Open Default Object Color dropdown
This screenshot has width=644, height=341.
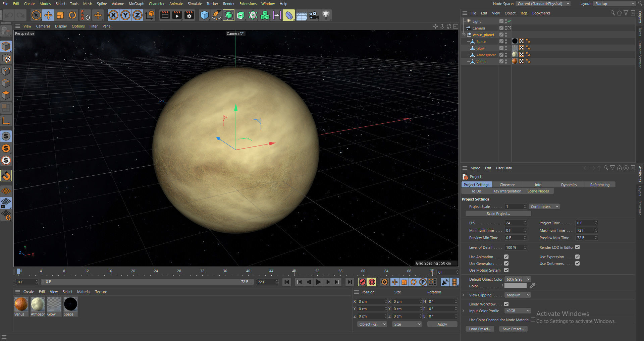tap(518, 279)
